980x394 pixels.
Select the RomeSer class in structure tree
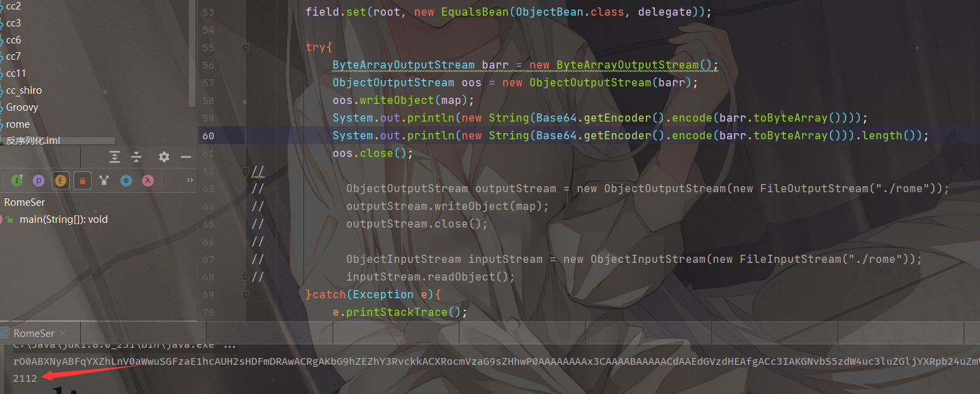[25, 202]
